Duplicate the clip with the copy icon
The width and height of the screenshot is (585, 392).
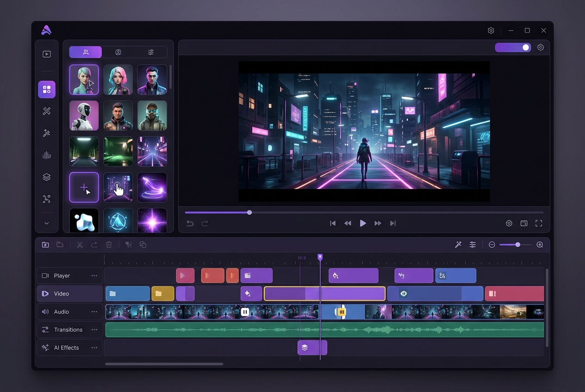click(143, 245)
